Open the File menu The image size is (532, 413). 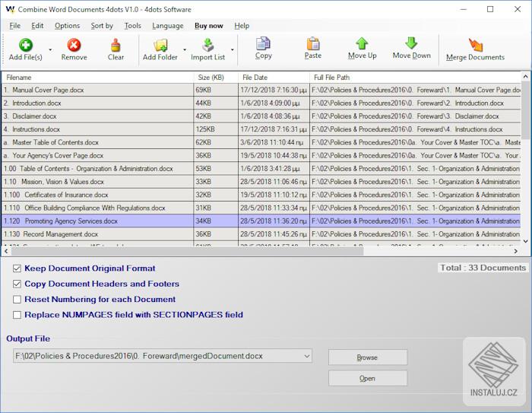point(15,26)
